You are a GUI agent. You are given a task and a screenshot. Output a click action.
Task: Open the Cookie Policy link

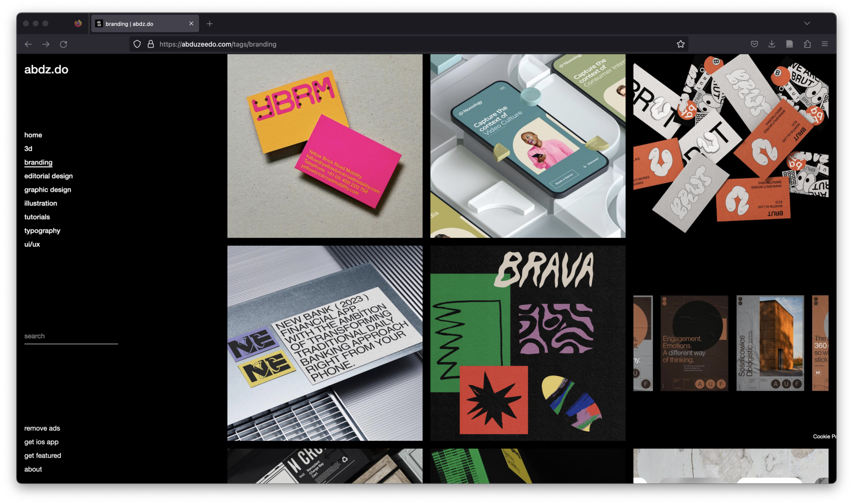pos(824,437)
